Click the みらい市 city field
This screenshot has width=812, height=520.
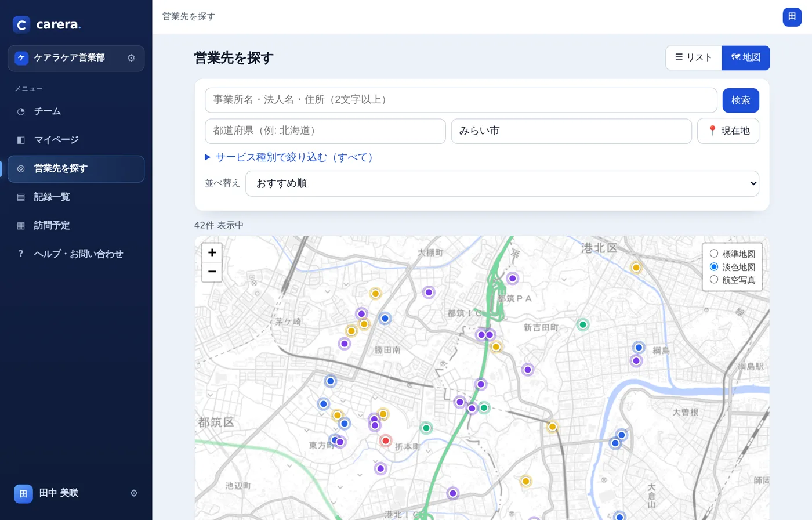[x=571, y=131]
